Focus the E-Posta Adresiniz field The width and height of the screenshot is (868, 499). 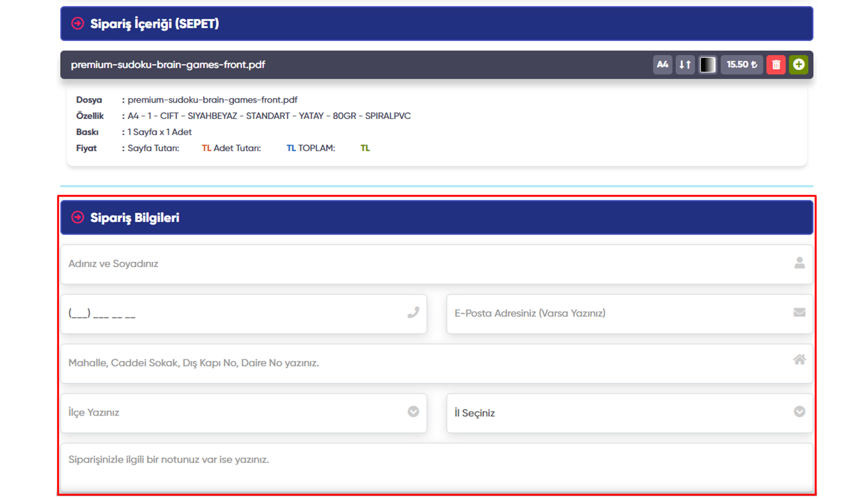pyautogui.click(x=629, y=314)
